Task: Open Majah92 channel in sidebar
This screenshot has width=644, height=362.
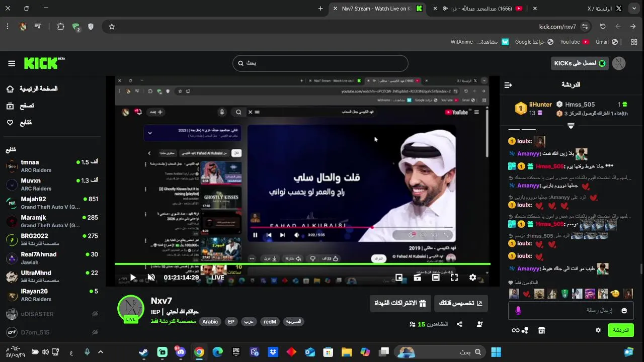Action: [52, 203]
